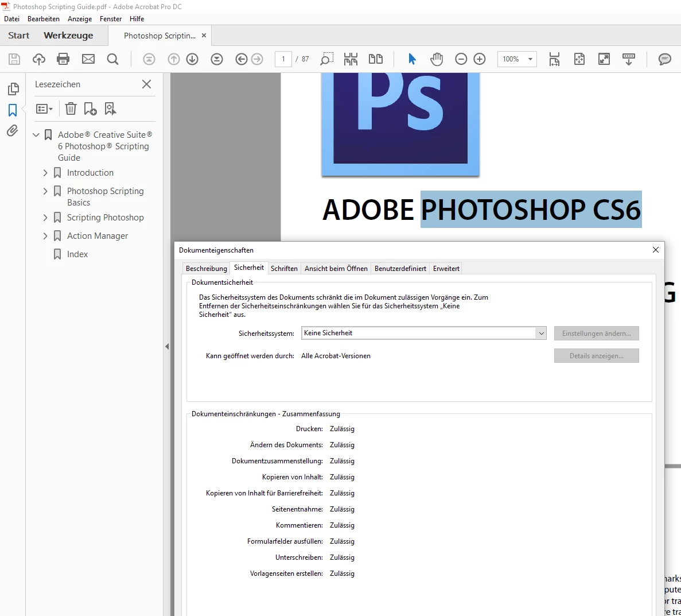Open the Werkzeuge view
This screenshot has height=616, width=681.
69,35
